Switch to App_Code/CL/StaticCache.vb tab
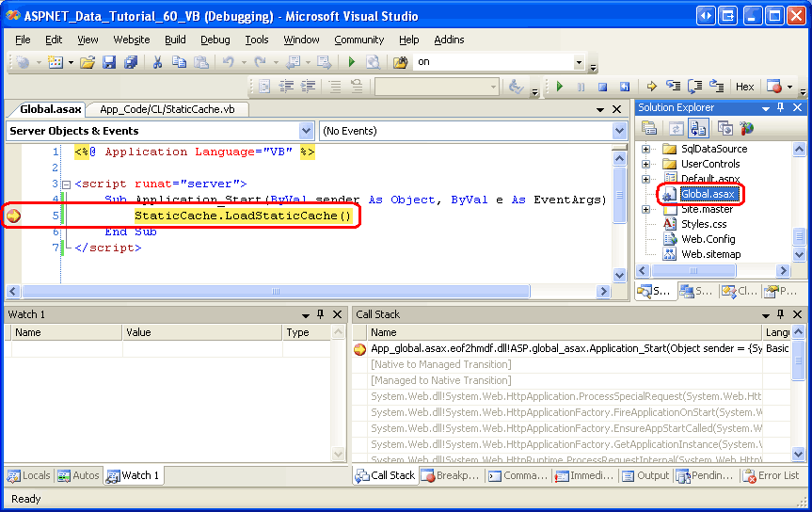The width and height of the screenshot is (812, 512). click(x=173, y=109)
